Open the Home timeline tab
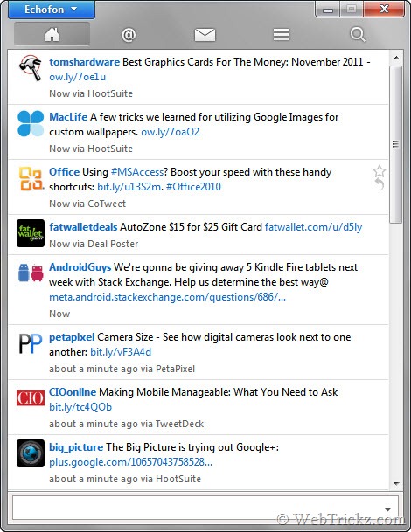This screenshot has height=532, width=411. click(52, 34)
